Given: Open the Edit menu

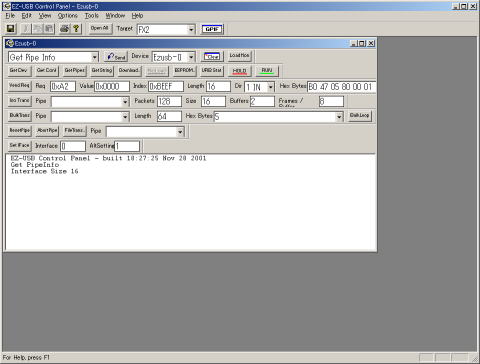Looking at the screenshot, I should (27, 16).
